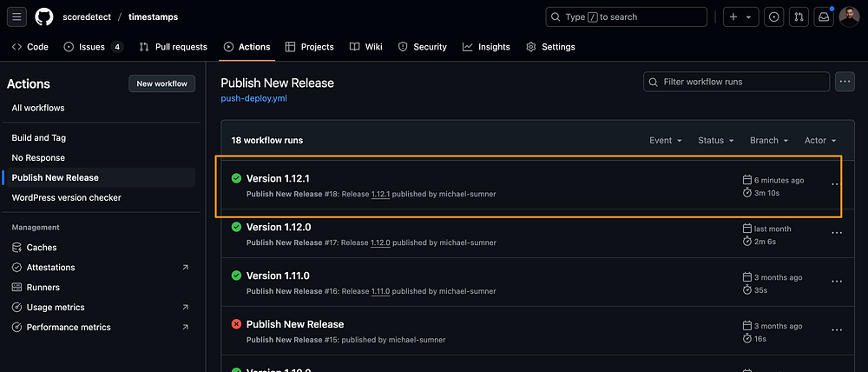The image size is (868, 372).
Task: Click the external arrow beside Performance metrics
Action: (185, 328)
